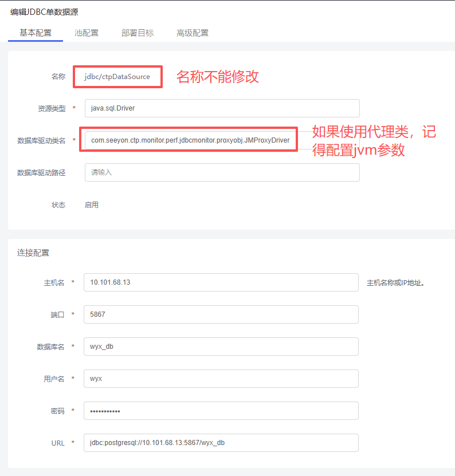Viewport: 455px width, 476px height.
Task: Click the 密码 password field
Action: [221, 411]
